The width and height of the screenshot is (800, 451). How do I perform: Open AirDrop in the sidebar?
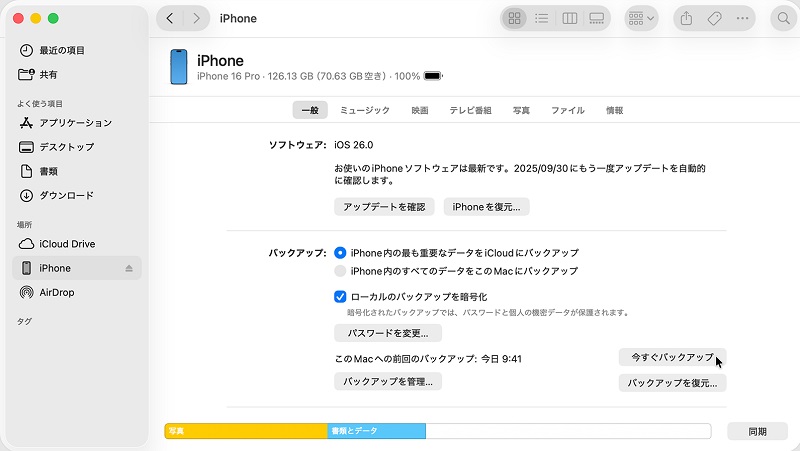(77, 292)
